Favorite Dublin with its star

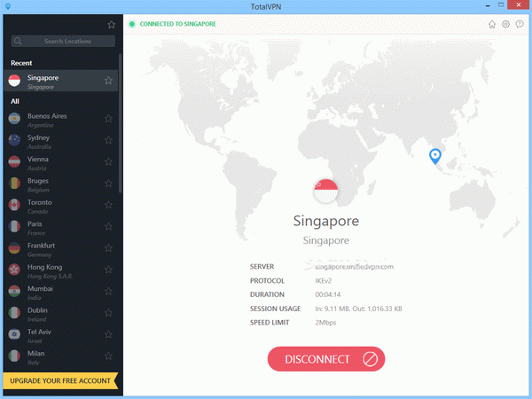(x=108, y=312)
